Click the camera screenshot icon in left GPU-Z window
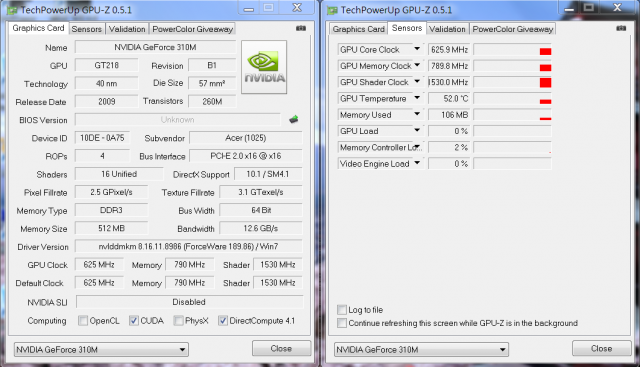The height and width of the screenshot is (367, 640). click(x=301, y=28)
